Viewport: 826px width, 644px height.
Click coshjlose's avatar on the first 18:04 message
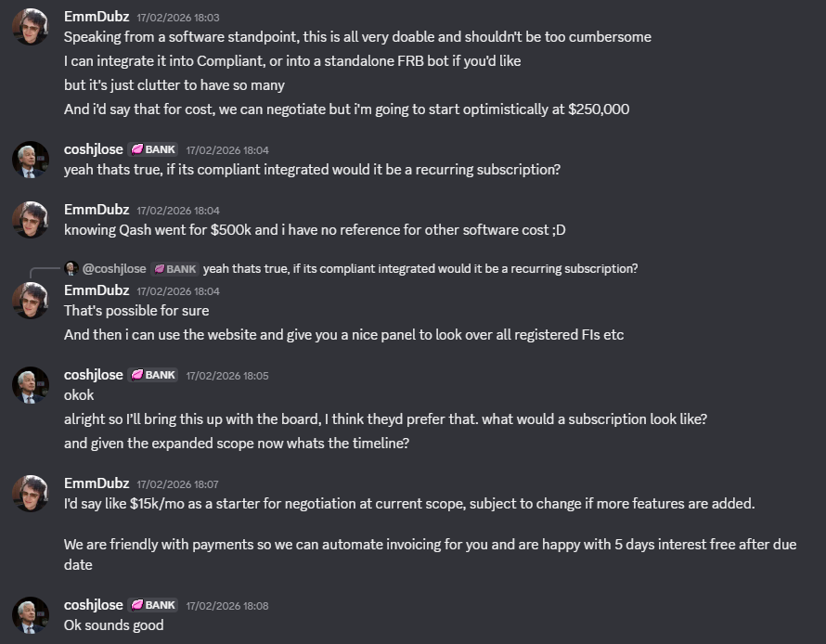(x=30, y=160)
